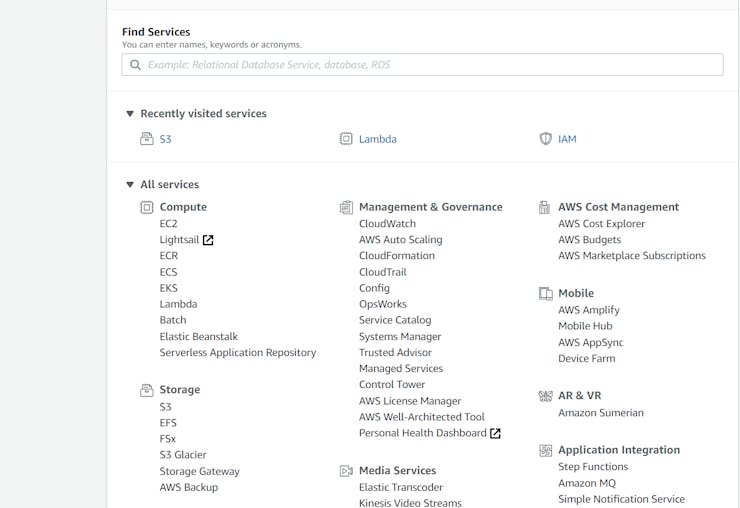Open AWS Auto Scaling
This screenshot has width=740, height=508.
click(401, 240)
